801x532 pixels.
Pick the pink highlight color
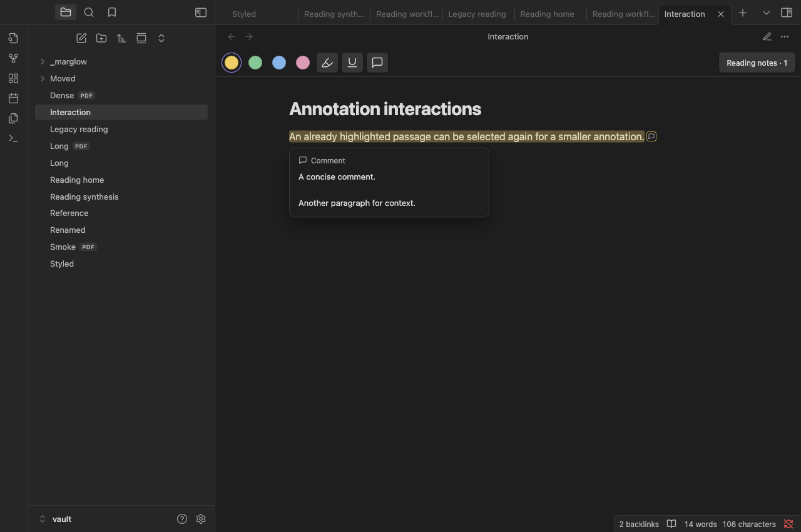(303, 63)
